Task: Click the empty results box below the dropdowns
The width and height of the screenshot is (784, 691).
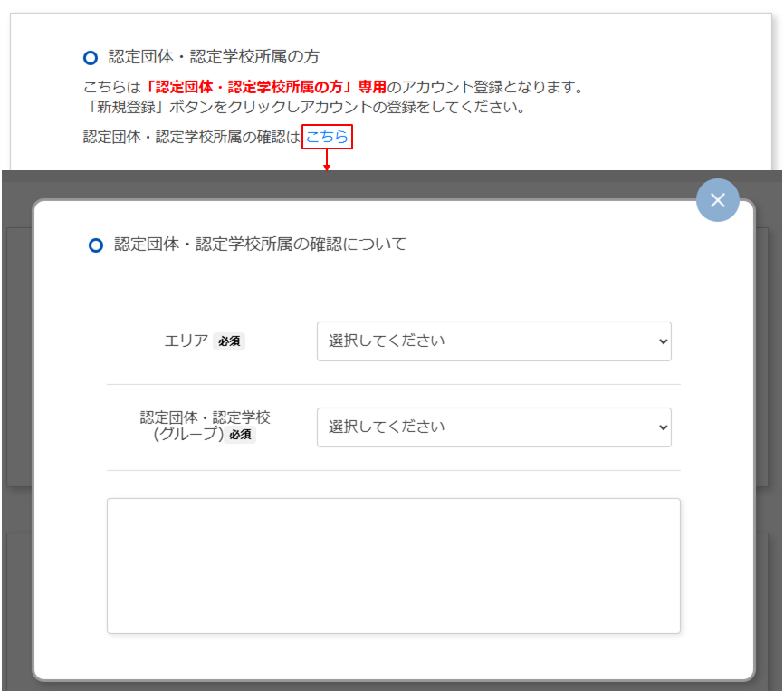Action: click(393, 565)
